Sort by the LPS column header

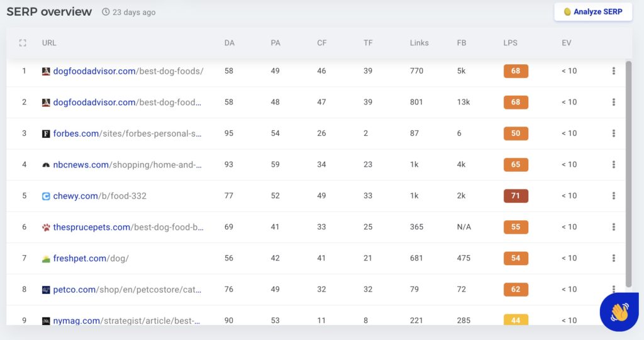click(x=511, y=43)
